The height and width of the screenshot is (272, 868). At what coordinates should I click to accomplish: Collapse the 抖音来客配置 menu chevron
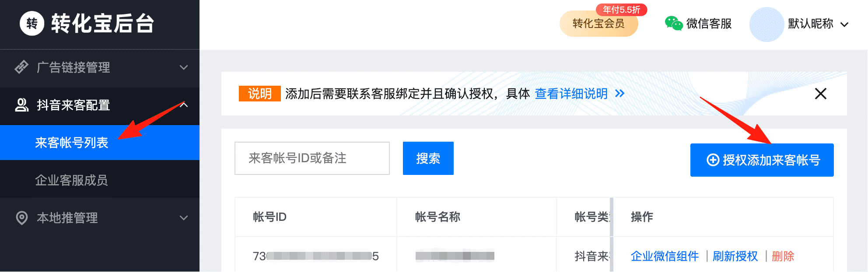(x=184, y=105)
